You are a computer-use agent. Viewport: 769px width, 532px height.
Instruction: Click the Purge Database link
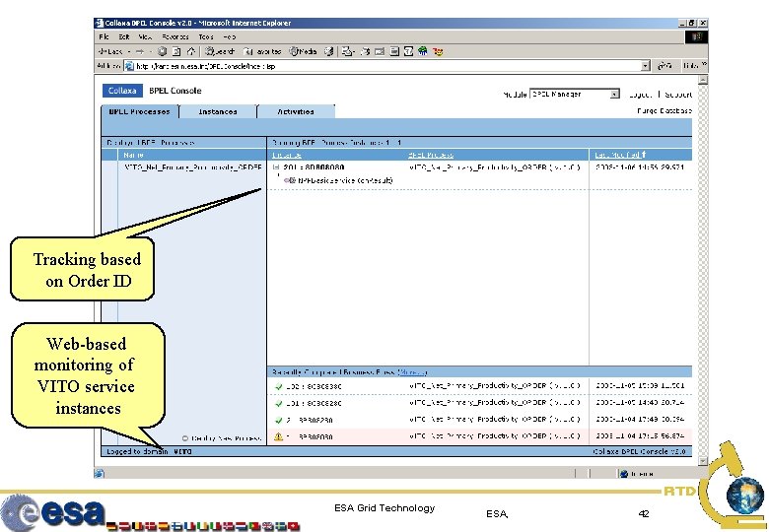(x=664, y=110)
